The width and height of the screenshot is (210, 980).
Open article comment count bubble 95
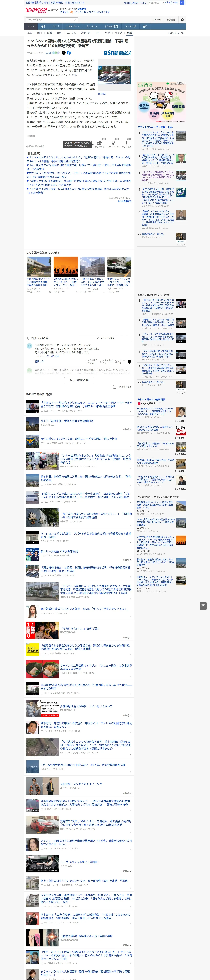48,53
